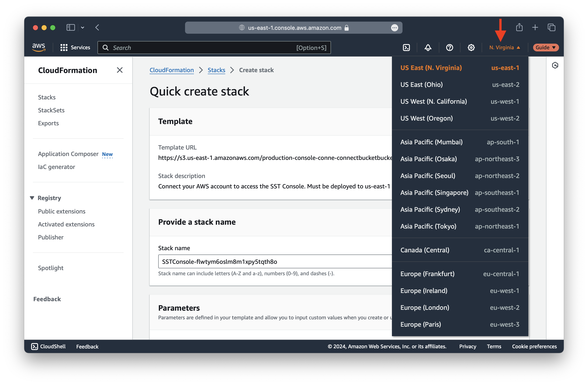Click the Help question mark icon
This screenshot has height=385, width=588.
pyautogui.click(x=450, y=47)
